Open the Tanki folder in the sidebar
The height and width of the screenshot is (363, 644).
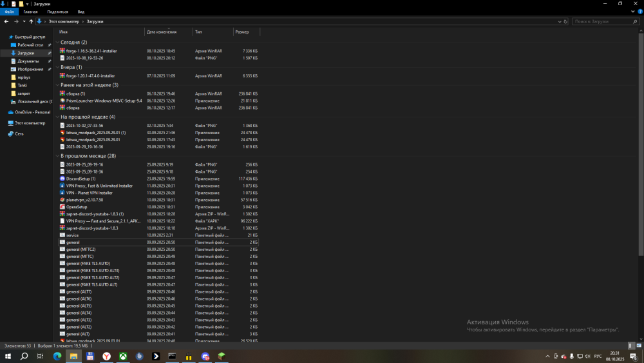click(22, 85)
